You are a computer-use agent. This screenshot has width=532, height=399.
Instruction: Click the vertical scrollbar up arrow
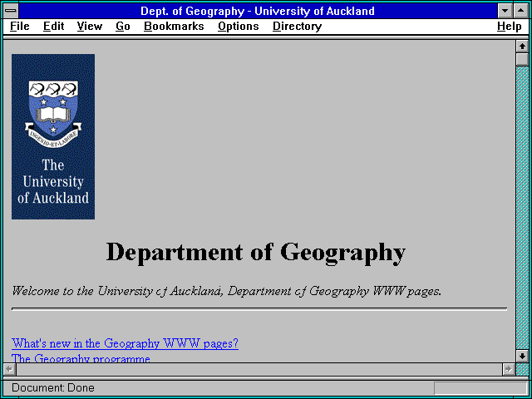tap(522, 47)
